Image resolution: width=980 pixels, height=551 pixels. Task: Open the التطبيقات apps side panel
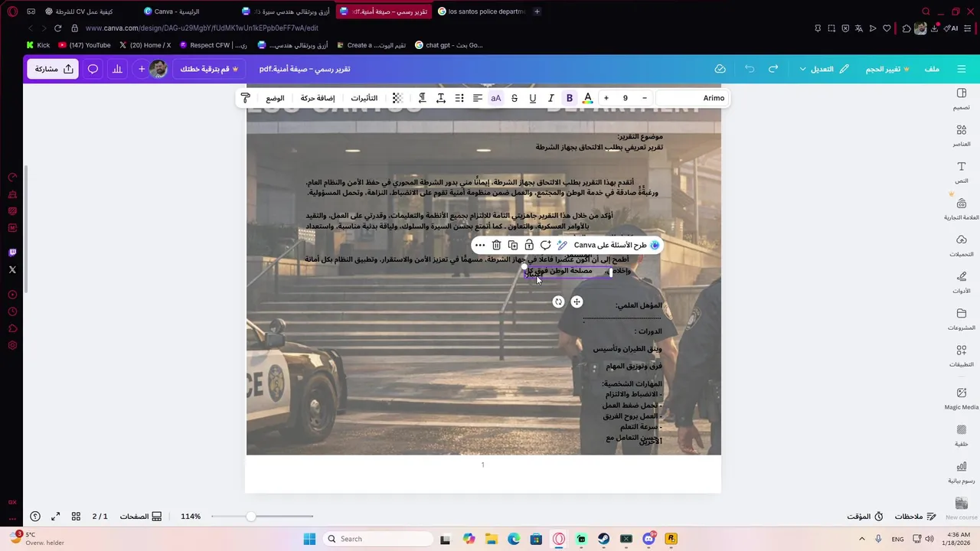point(961,356)
